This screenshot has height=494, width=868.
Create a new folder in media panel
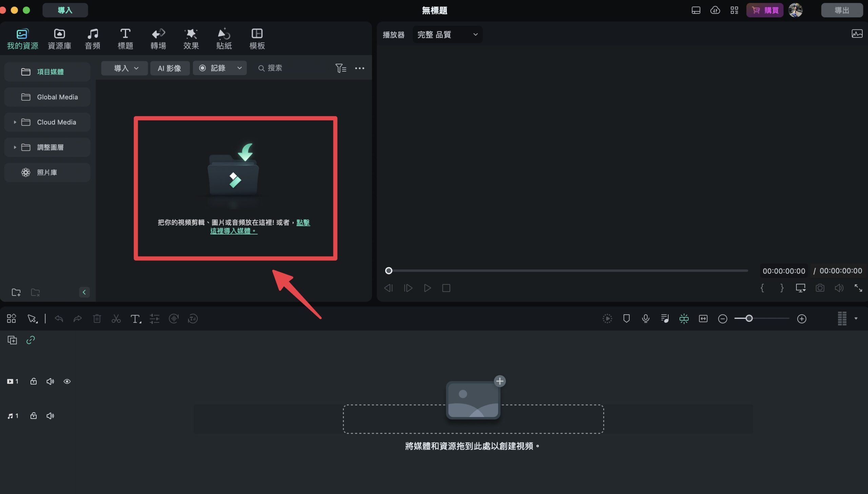click(x=16, y=292)
